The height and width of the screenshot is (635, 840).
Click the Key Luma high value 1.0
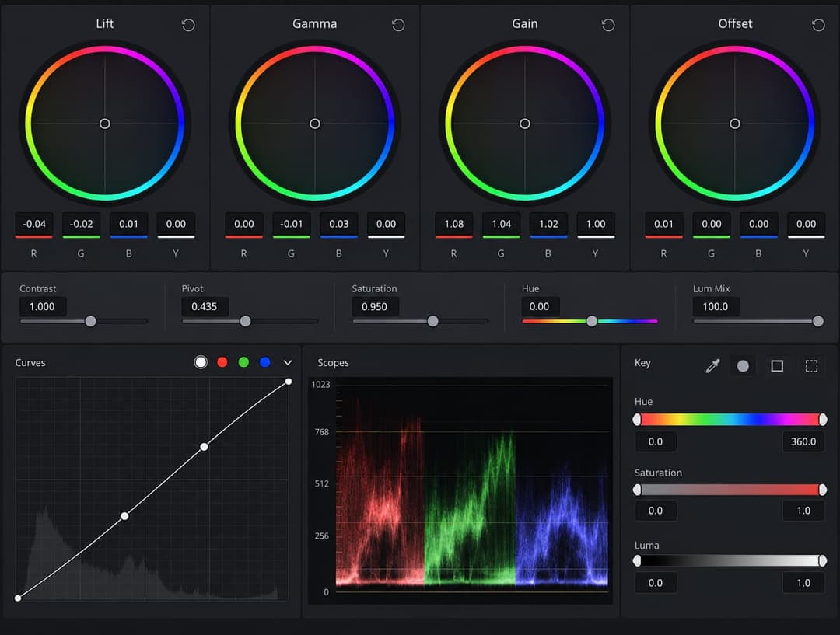tap(803, 583)
